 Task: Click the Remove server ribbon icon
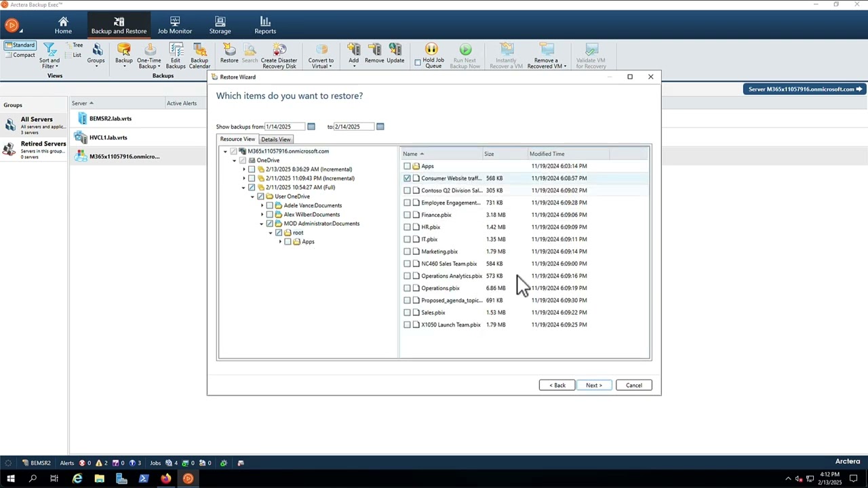pyautogui.click(x=374, y=54)
